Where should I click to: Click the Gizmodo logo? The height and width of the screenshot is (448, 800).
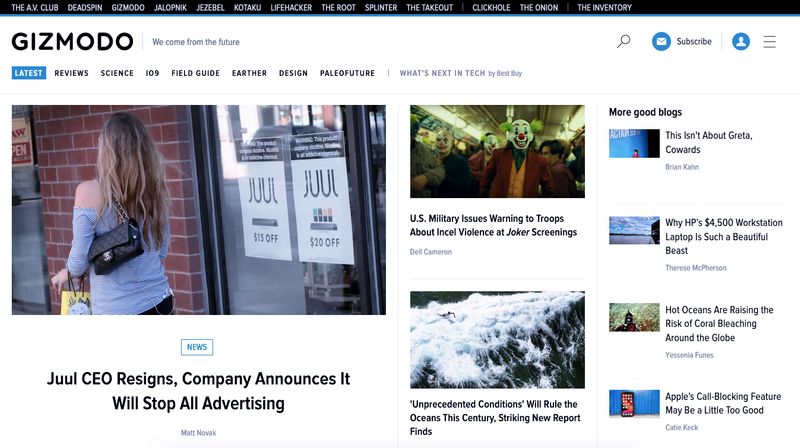(x=72, y=41)
